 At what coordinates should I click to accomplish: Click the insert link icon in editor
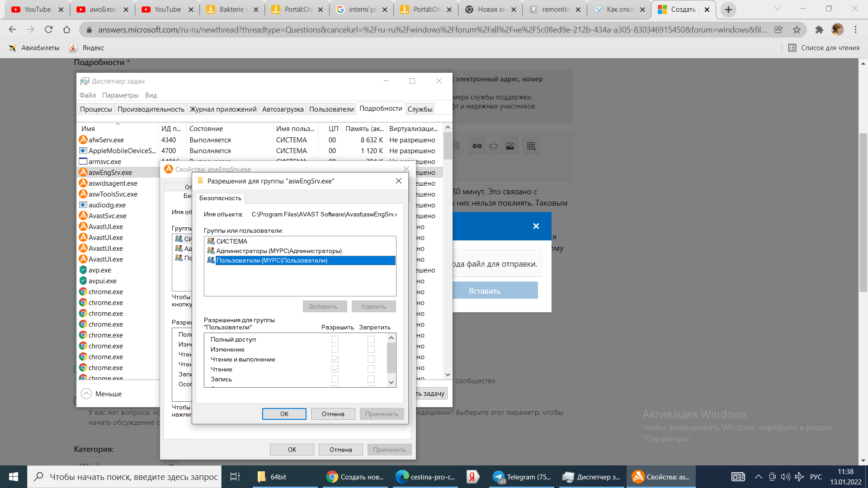click(x=477, y=146)
